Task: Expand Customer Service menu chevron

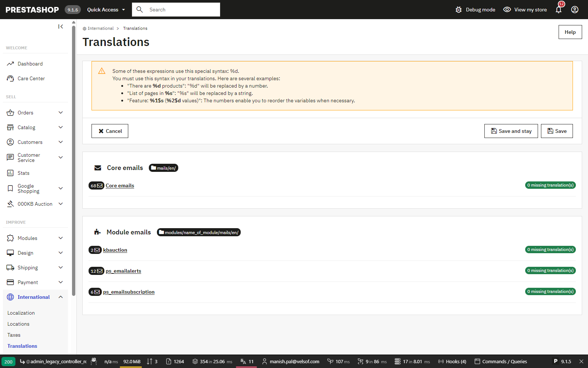Action: point(61,158)
